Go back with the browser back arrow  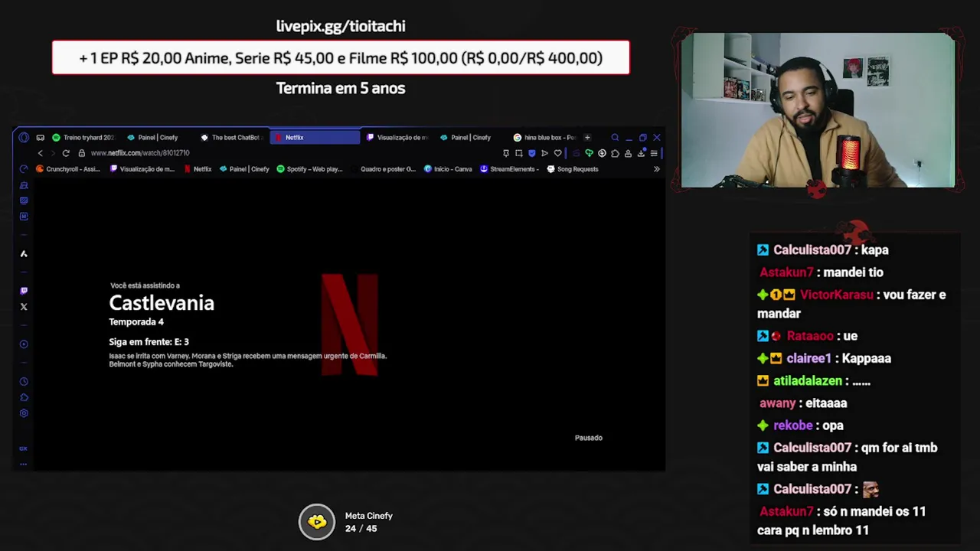point(41,153)
